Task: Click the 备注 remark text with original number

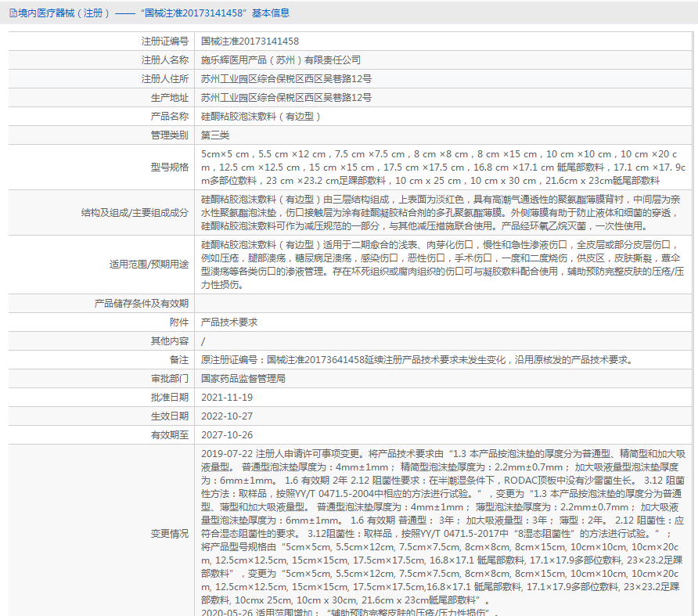Action: pos(418,359)
